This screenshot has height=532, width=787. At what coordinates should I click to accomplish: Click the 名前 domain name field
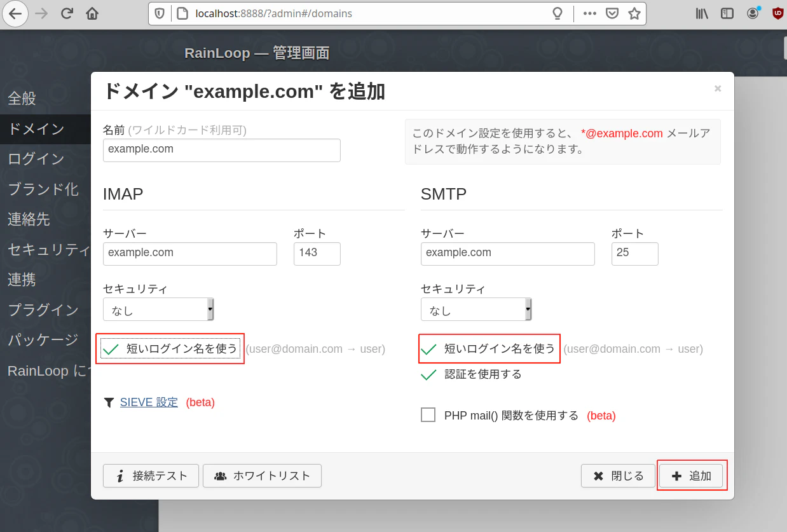[222, 150]
